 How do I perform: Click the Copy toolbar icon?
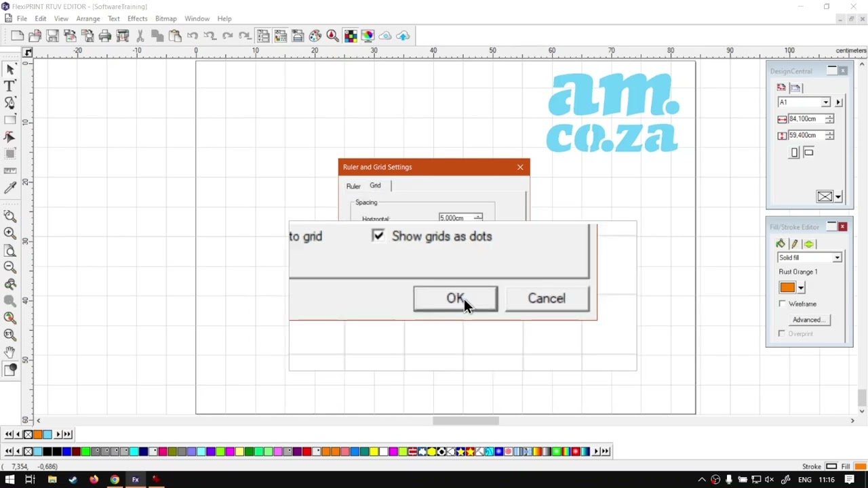point(157,36)
